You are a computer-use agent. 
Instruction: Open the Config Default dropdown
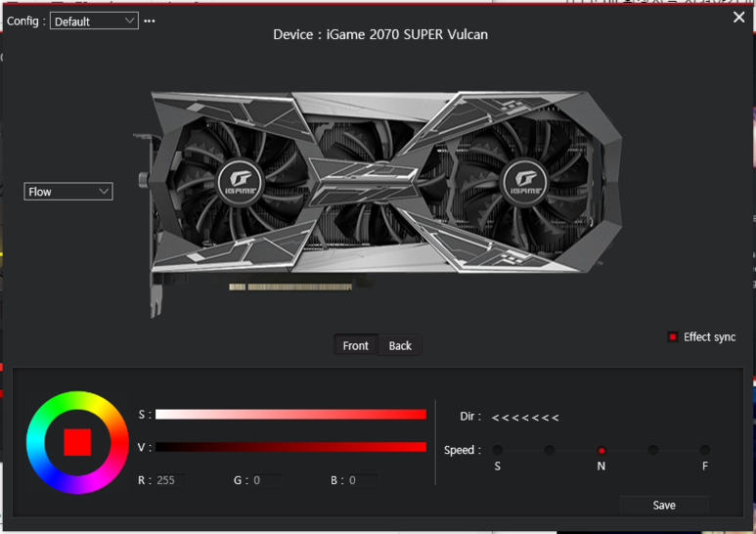tap(94, 21)
